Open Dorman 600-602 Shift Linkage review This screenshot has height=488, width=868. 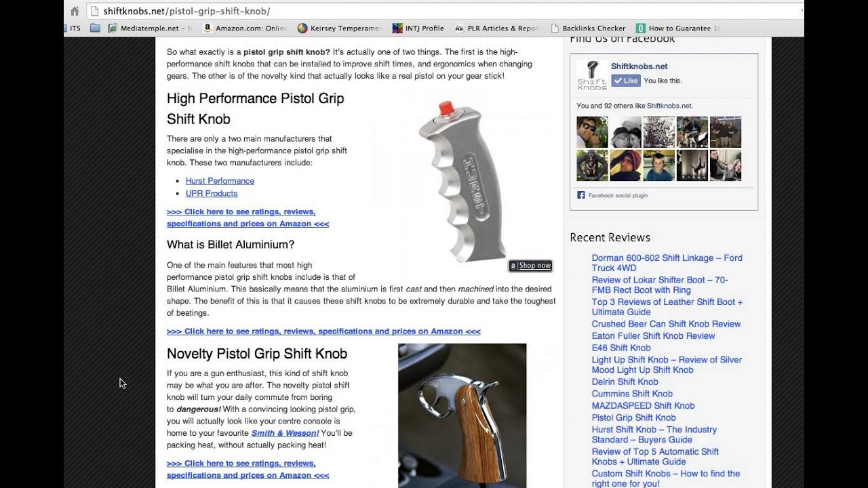pyautogui.click(x=667, y=263)
